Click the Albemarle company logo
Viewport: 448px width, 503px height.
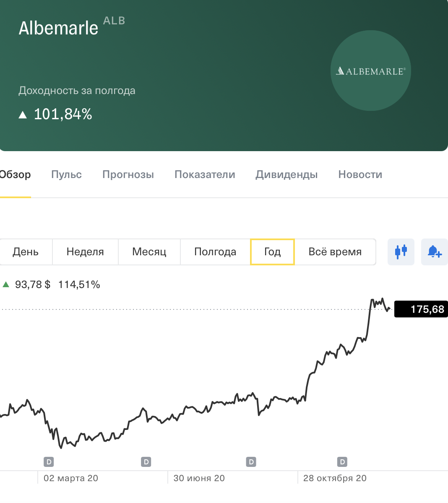[x=370, y=71]
